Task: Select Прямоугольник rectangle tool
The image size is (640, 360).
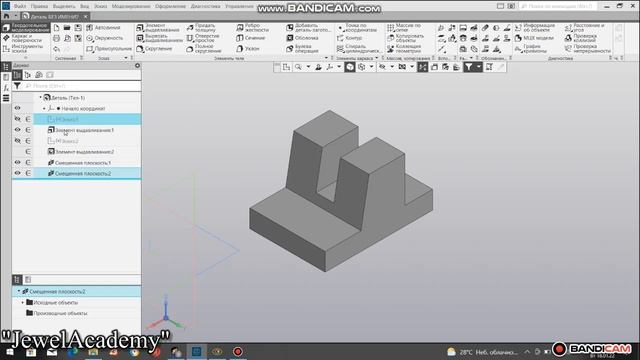Action: coord(109,49)
